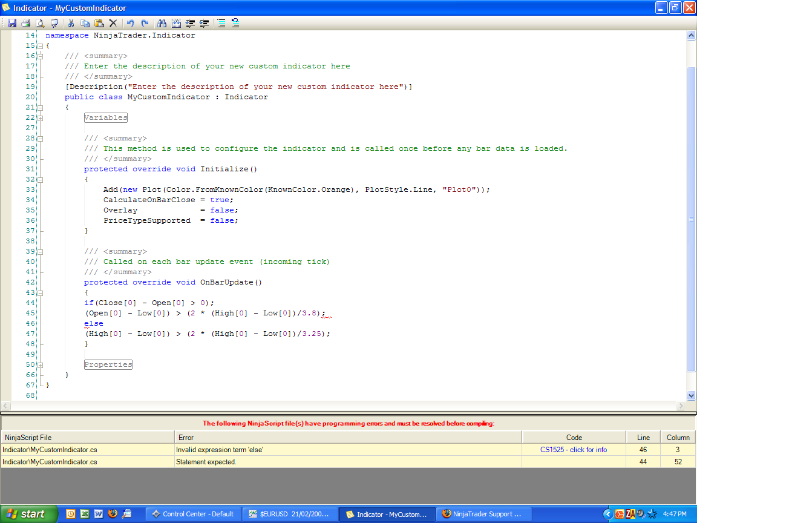Image resolution: width=812 pixels, height=523 pixels.
Task: Click 'MyCustomIndicator' in the class declaration
Action: (x=169, y=97)
